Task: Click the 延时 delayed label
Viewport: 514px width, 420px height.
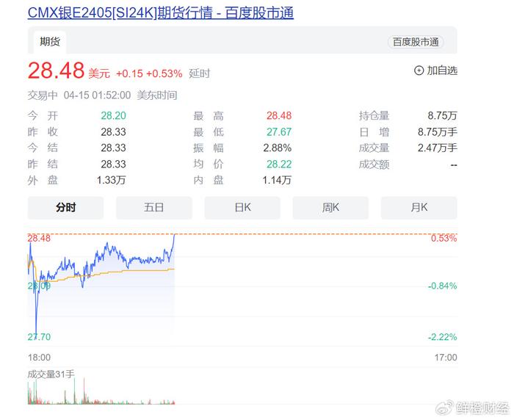Action: tap(199, 73)
